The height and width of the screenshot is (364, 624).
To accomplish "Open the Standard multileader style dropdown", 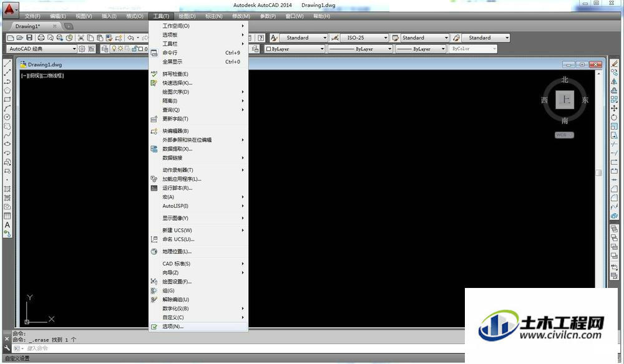I will click(485, 38).
